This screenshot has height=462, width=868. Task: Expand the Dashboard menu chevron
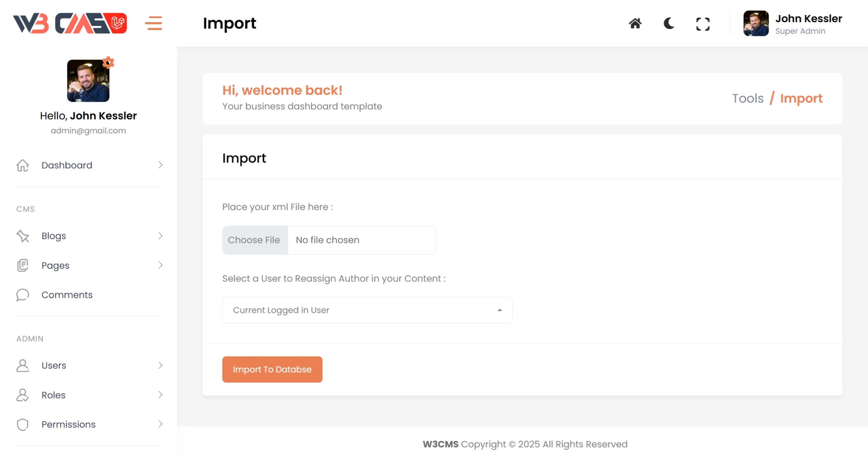pyautogui.click(x=160, y=165)
